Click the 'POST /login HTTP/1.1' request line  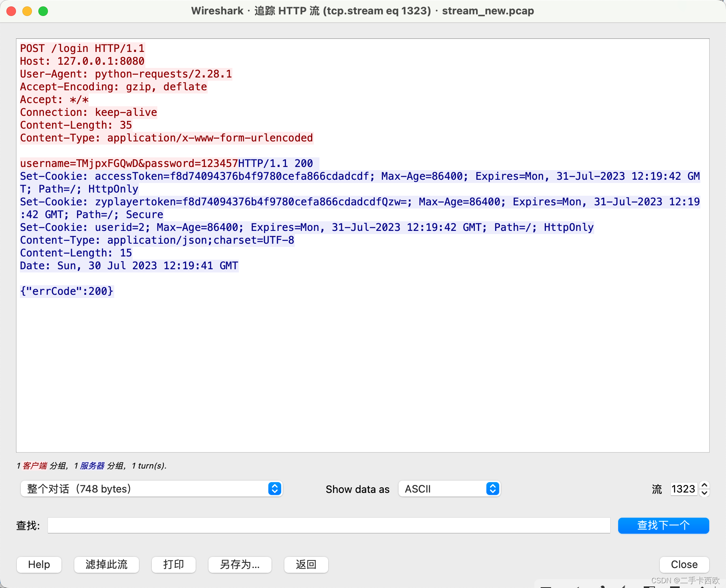point(82,48)
